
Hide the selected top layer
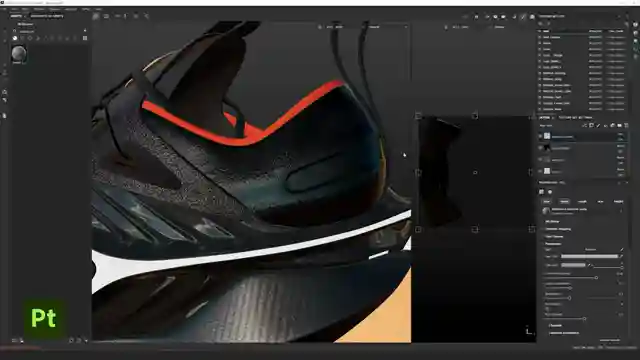(x=540, y=136)
